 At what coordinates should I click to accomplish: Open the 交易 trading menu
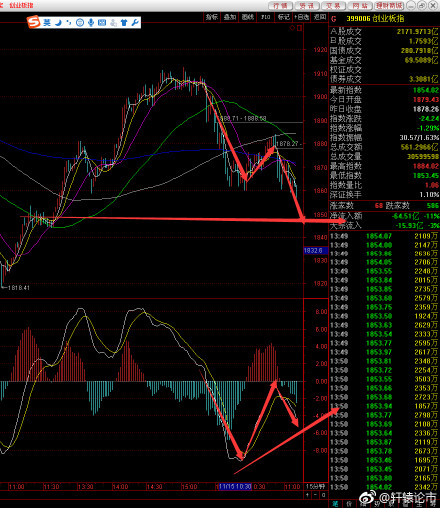[333, 6]
